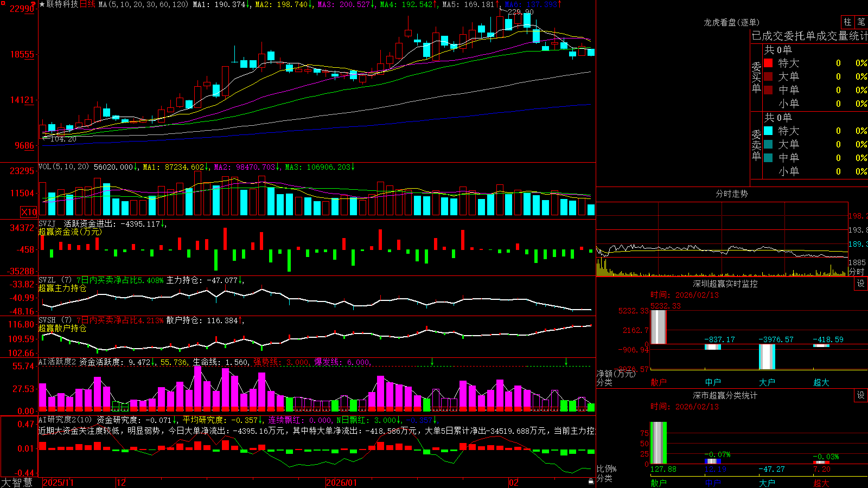
Task: Click the 委买单 vertical label
Action: tap(756, 78)
